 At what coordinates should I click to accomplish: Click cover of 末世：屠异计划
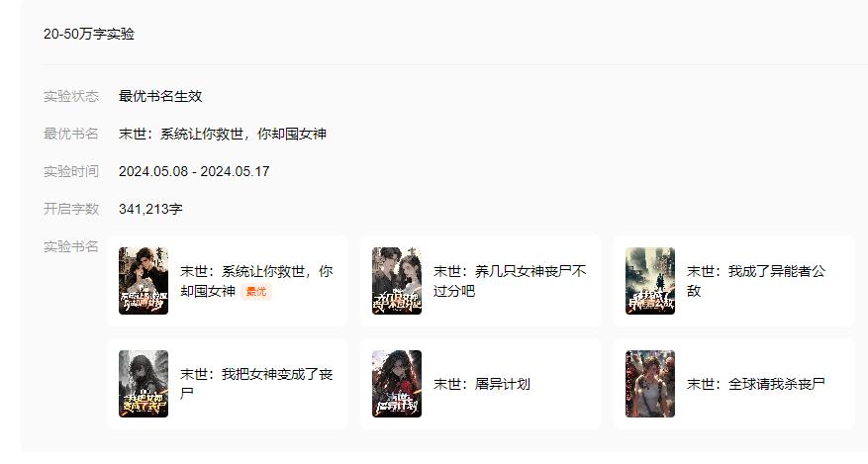pos(397,384)
